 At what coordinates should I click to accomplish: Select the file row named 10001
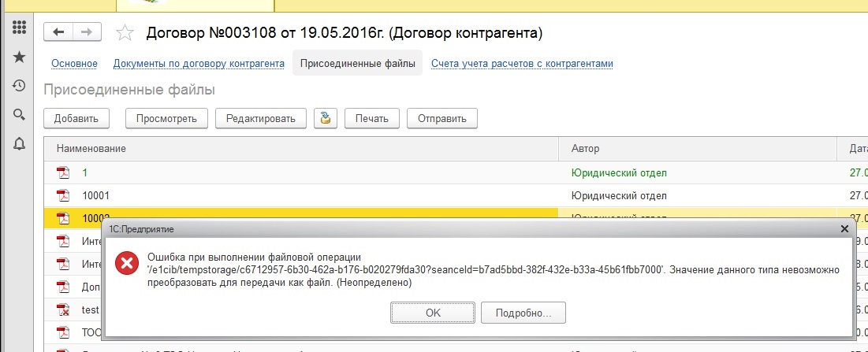point(96,195)
